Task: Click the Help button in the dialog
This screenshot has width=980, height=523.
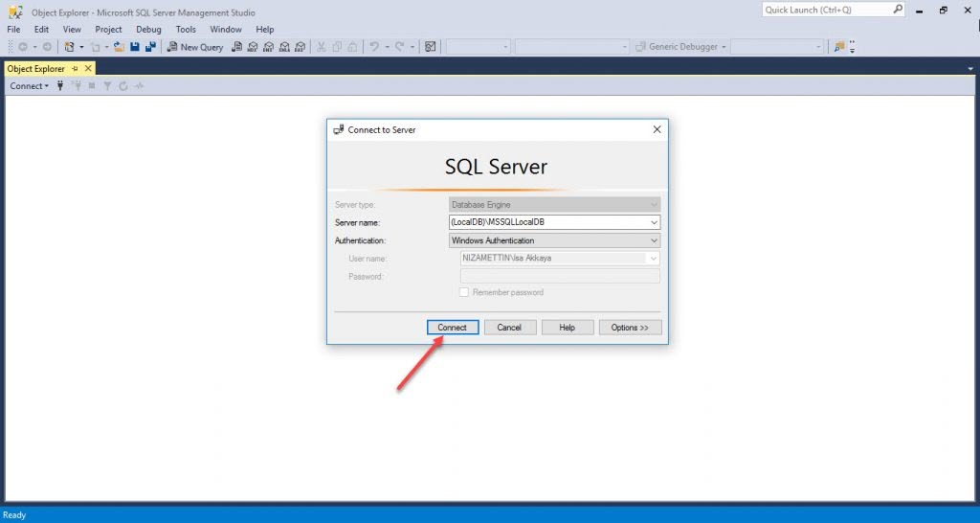Action: point(567,328)
